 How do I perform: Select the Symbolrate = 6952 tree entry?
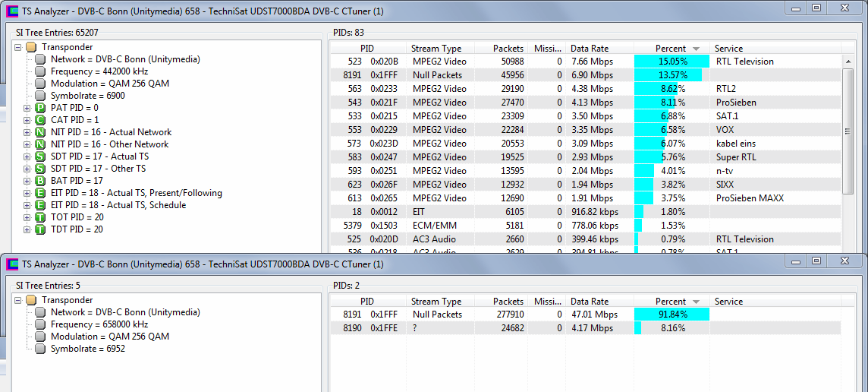[87, 349]
